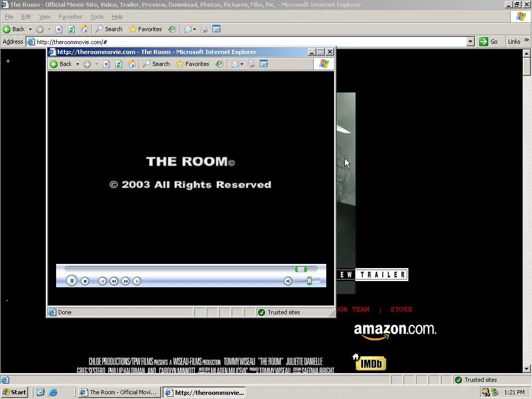Open the STORE link
This screenshot has width=532, height=399.
[x=402, y=310]
